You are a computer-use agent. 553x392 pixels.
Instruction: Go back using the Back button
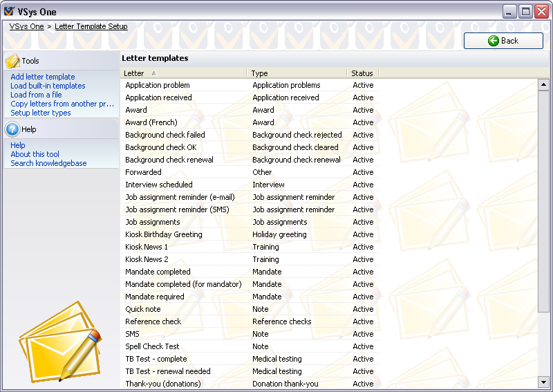[503, 41]
